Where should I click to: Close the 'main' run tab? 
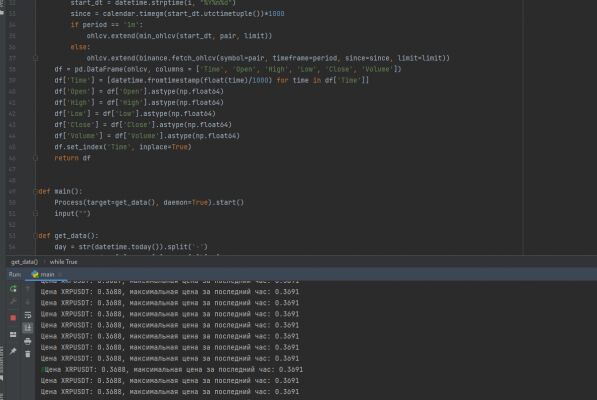pyautogui.click(x=60, y=274)
